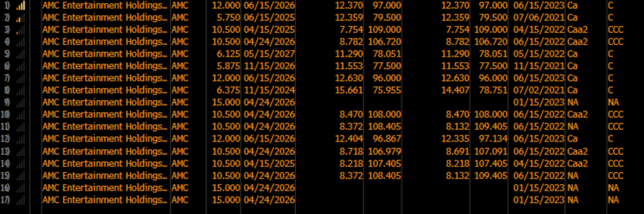Image resolution: width=644 pixels, height=214 pixels.
Task: Click the 01/15/2023 date in row 17
Action: coord(539,201)
